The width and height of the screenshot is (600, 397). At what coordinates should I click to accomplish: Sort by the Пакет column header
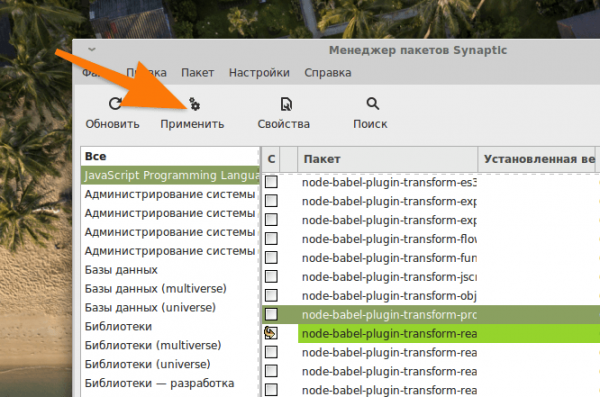388,159
